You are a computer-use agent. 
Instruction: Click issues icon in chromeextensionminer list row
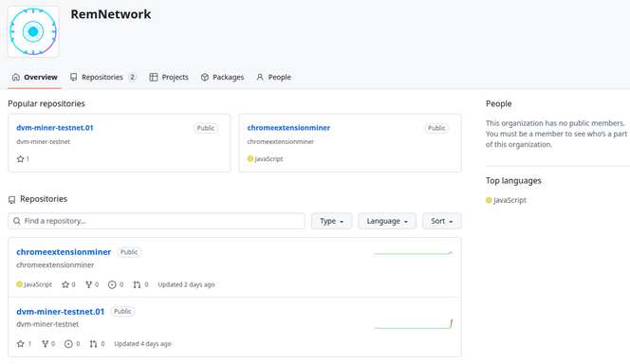coord(112,284)
